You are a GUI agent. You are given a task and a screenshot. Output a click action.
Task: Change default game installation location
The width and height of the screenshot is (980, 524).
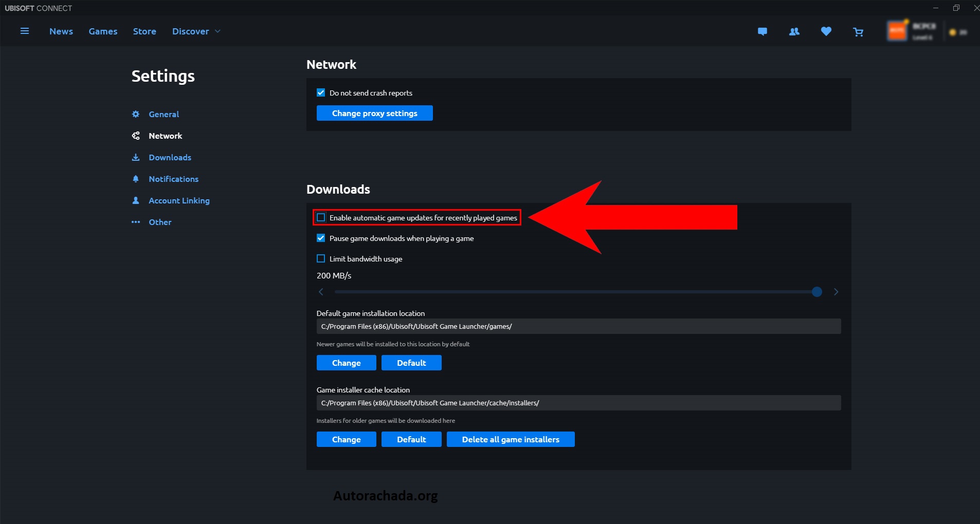[347, 363]
